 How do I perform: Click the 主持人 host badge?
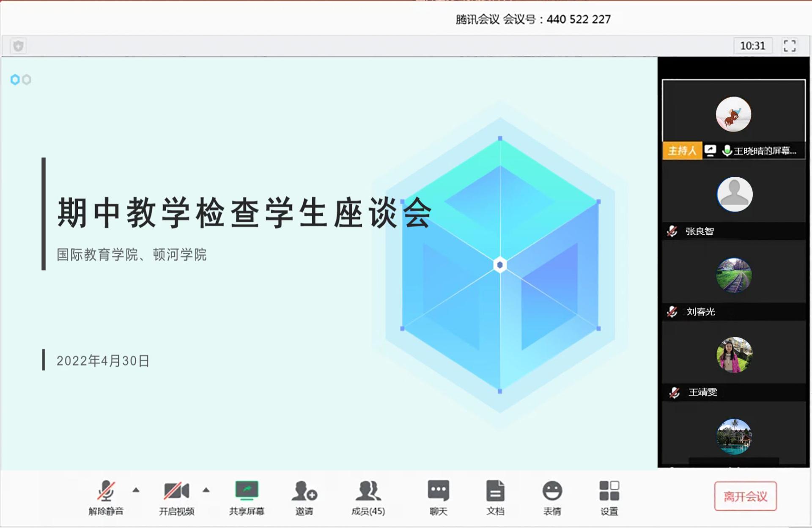tap(682, 151)
